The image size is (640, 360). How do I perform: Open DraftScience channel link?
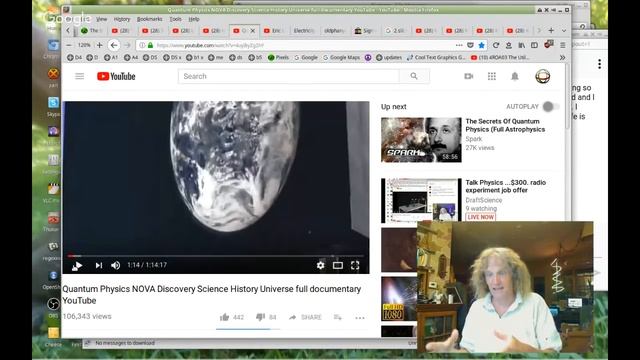[x=484, y=200]
